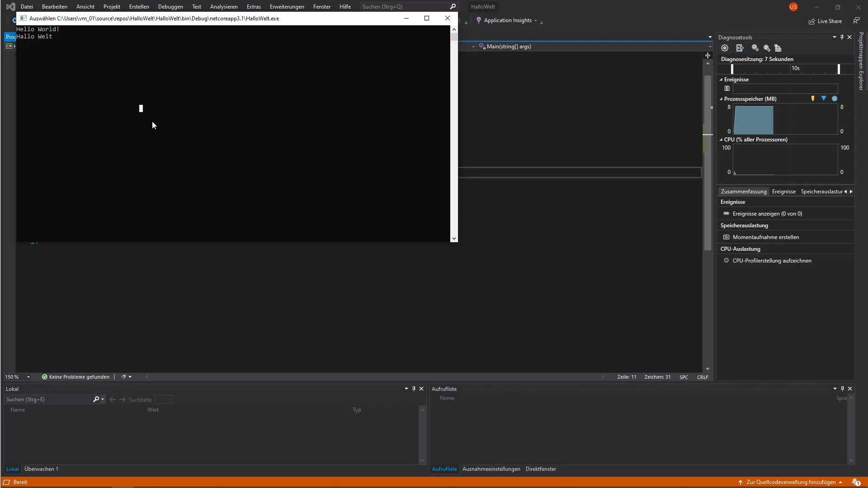868x488 pixels.
Task: Click the blue snapshot triangle marker icon
Action: click(x=824, y=99)
